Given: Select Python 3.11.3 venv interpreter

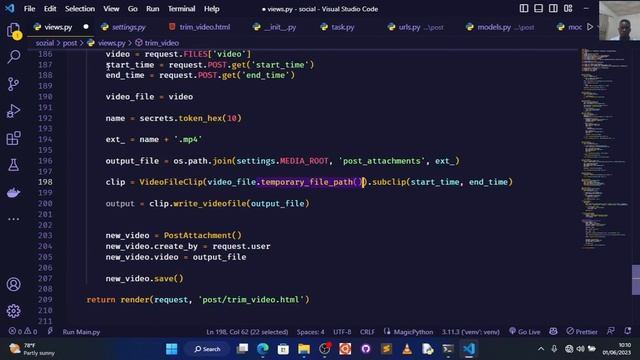Looking at the screenshot, I should 471,332.
